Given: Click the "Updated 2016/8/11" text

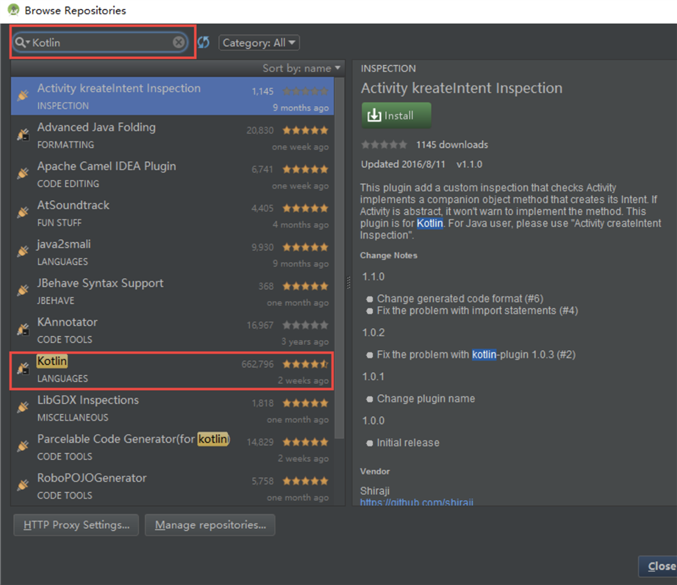Looking at the screenshot, I should 403,164.
